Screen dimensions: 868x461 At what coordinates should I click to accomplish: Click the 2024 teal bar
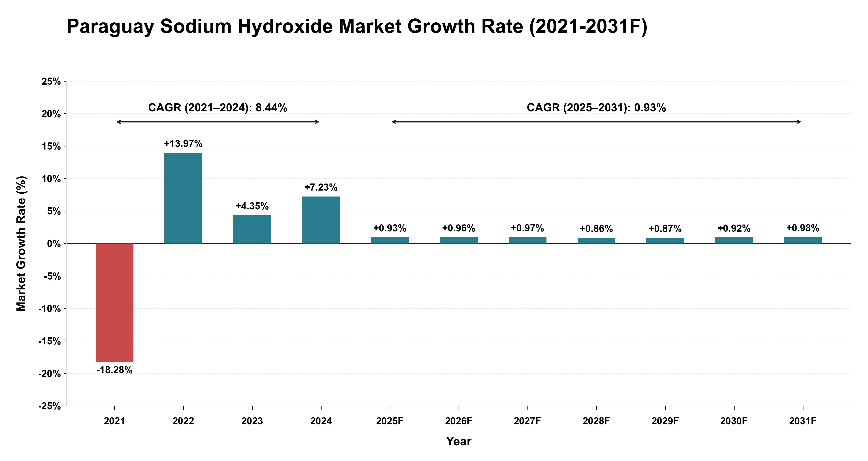(x=321, y=220)
